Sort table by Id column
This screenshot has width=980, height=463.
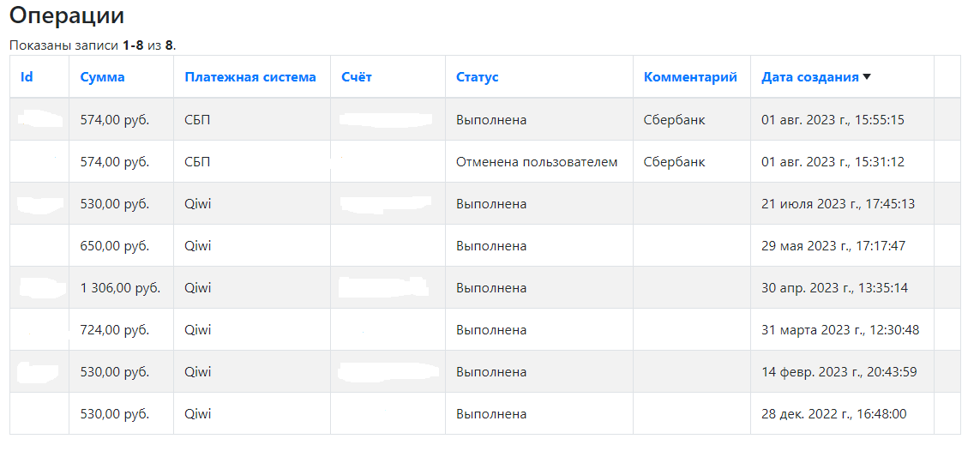[x=27, y=77]
